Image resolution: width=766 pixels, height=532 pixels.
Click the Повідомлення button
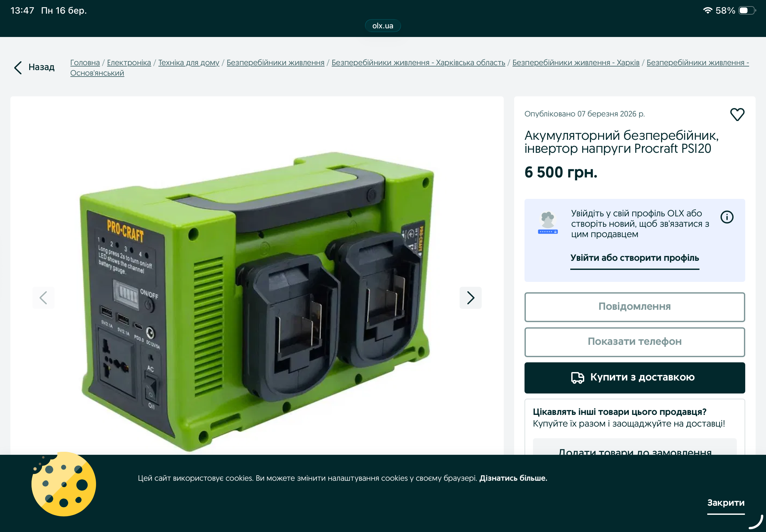coord(634,307)
